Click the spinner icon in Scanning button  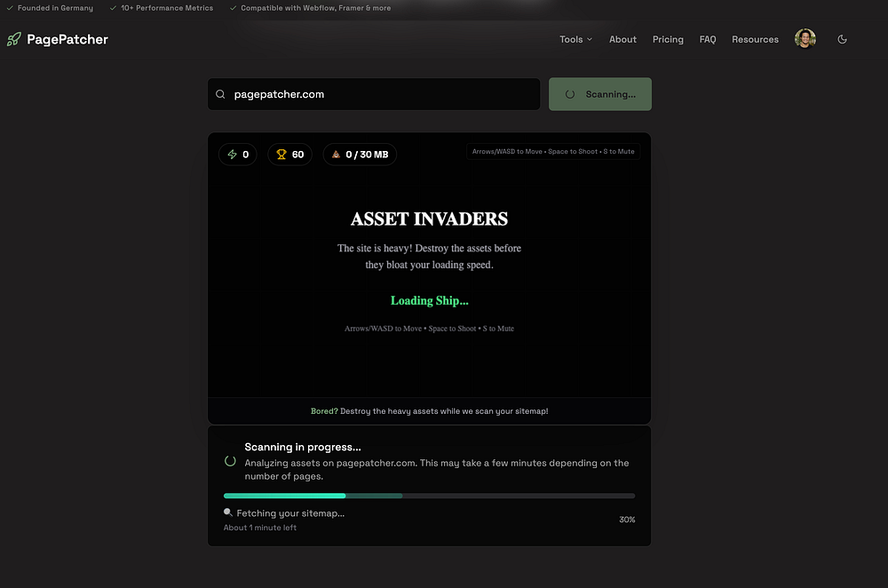[x=570, y=94]
